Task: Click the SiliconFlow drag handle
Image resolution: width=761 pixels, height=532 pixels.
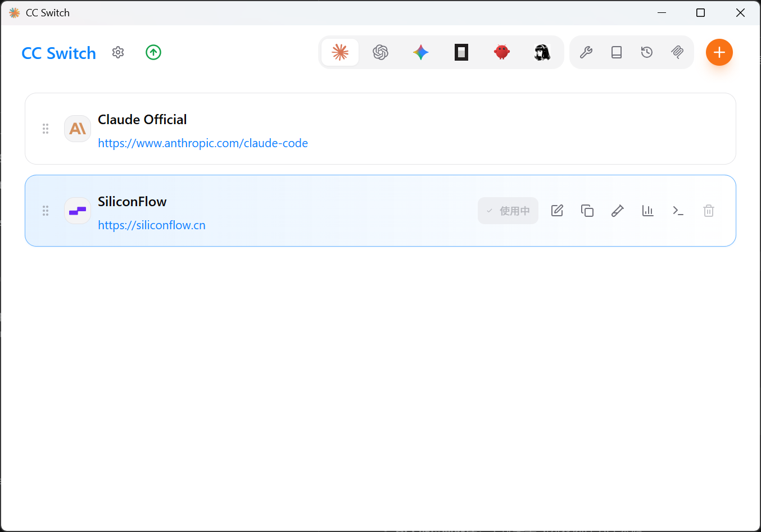Action: tap(46, 211)
